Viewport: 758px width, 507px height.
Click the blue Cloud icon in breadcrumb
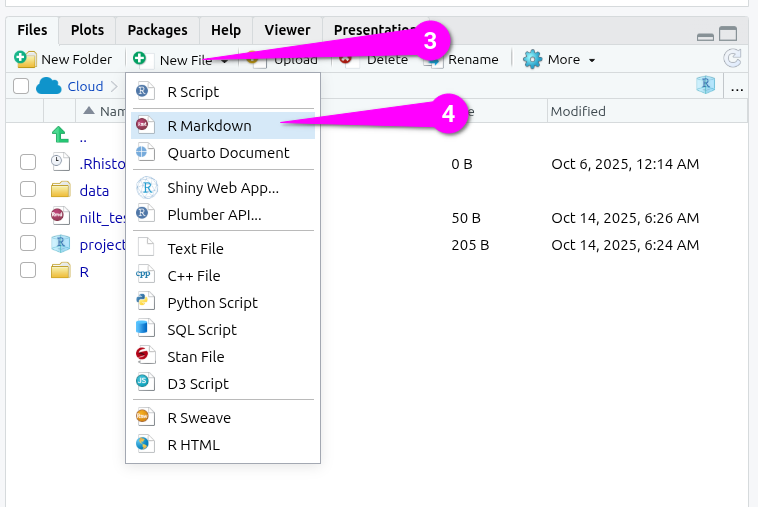click(48, 86)
